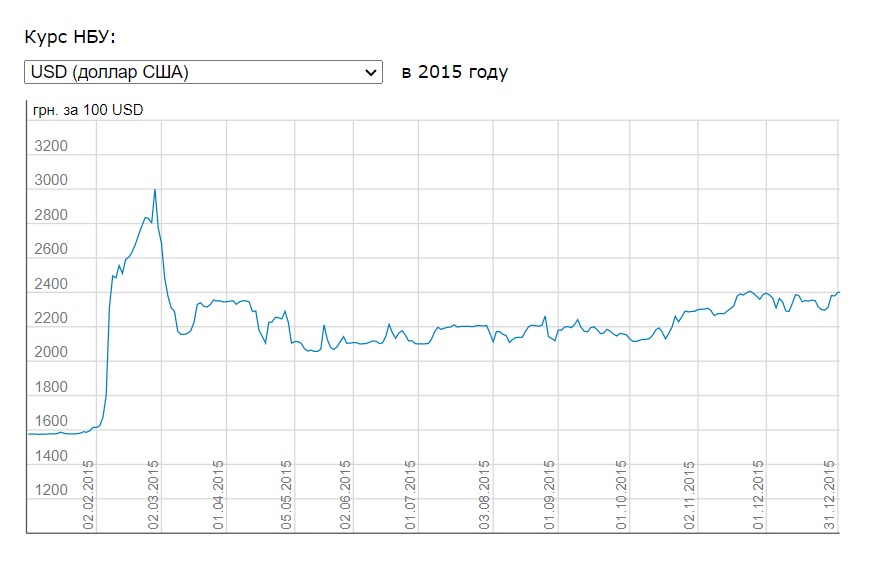Screen dimensions: 883x565
Task: Select the 01.10.2015 axis date
Action: pos(622,494)
